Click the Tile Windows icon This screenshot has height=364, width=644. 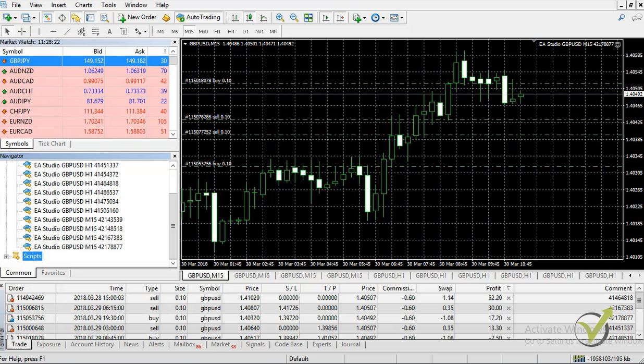308,17
